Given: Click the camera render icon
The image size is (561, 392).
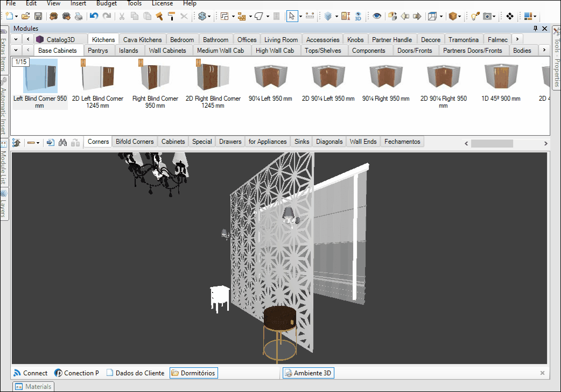Looking at the screenshot, I should (x=487, y=16).
